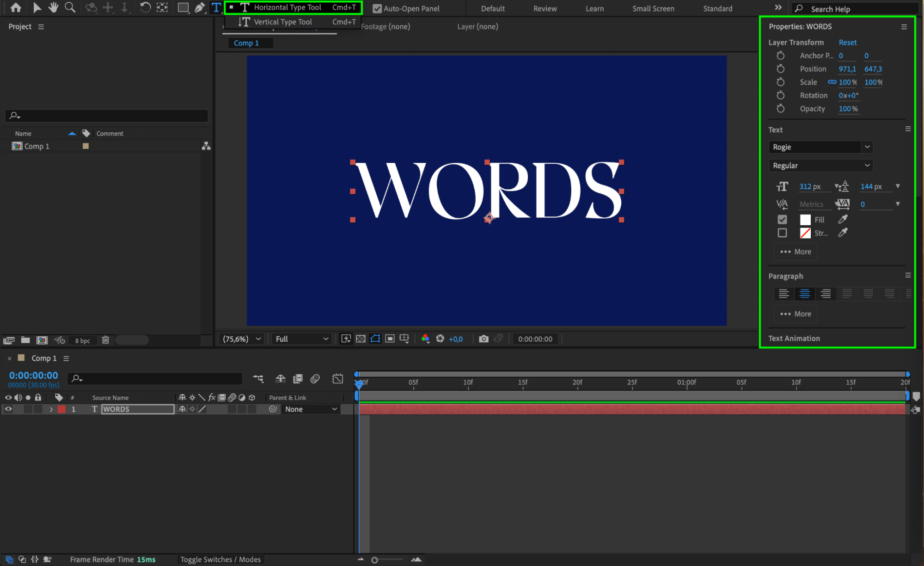Click the fill color eyedropper
This screenshot has width=924, height=566.
click(843, 219)
